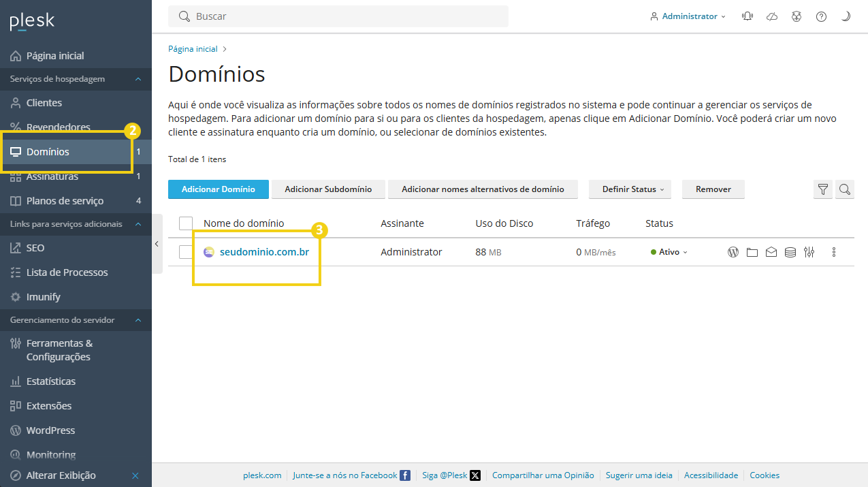Expand the Ativo status dropdown
Viewport: 868px width, 487px height.
(671, 252)
